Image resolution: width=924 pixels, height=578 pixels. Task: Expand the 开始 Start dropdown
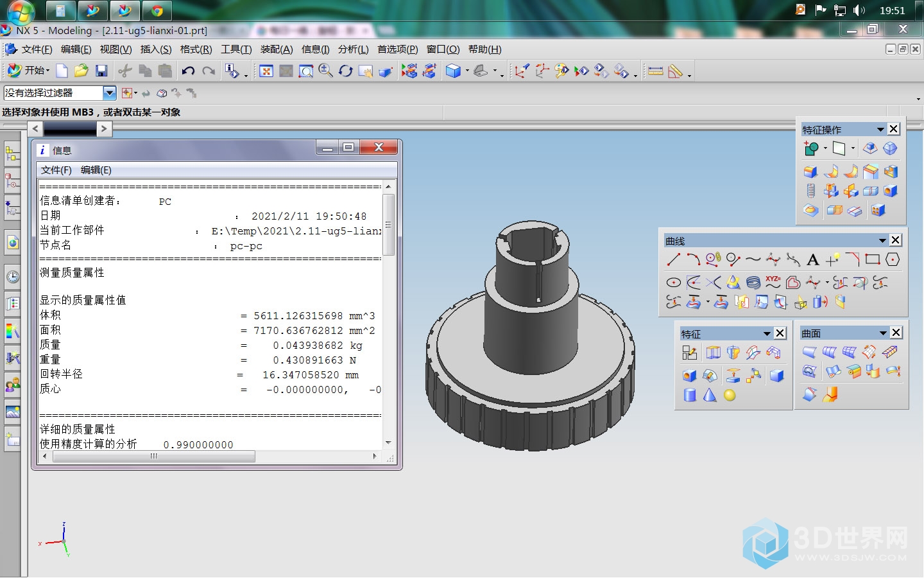pos(47,71)
